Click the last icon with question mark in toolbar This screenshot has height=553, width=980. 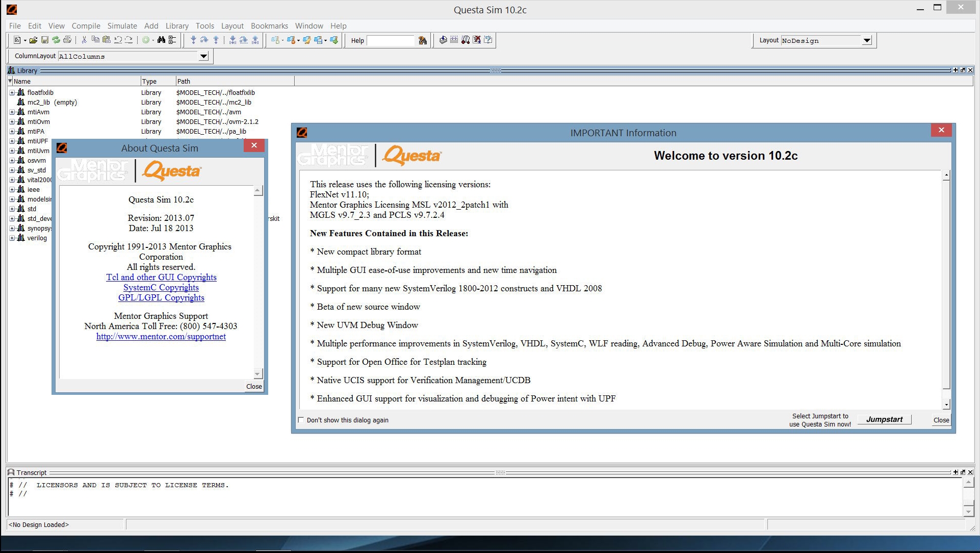click(x=488, y=40)
